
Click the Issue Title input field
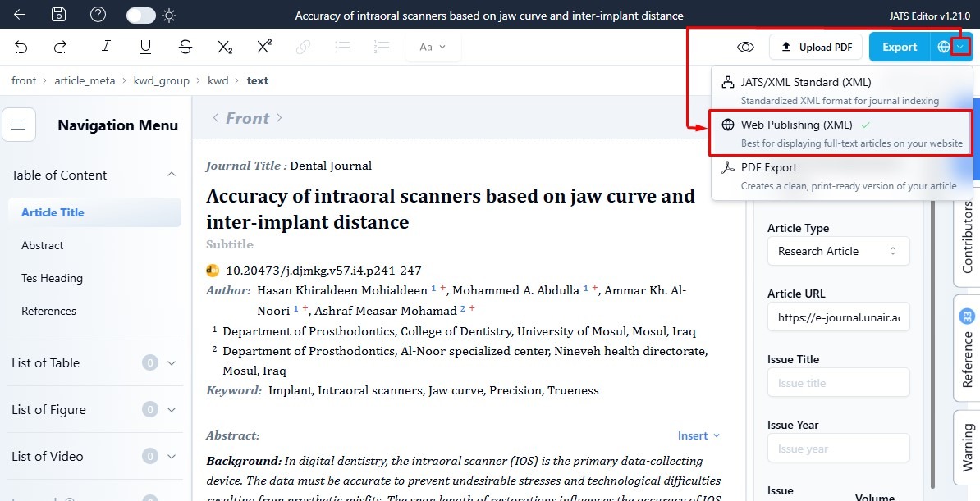(x=838, y=383)
